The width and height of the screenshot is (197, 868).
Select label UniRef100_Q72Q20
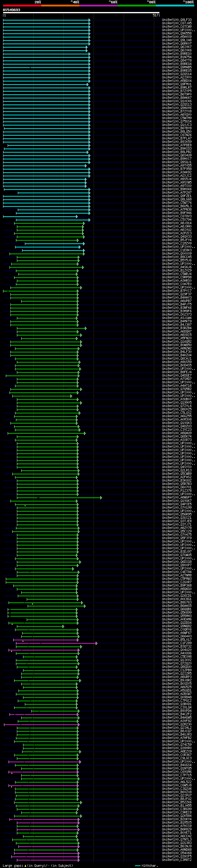(x=177, y=663)
